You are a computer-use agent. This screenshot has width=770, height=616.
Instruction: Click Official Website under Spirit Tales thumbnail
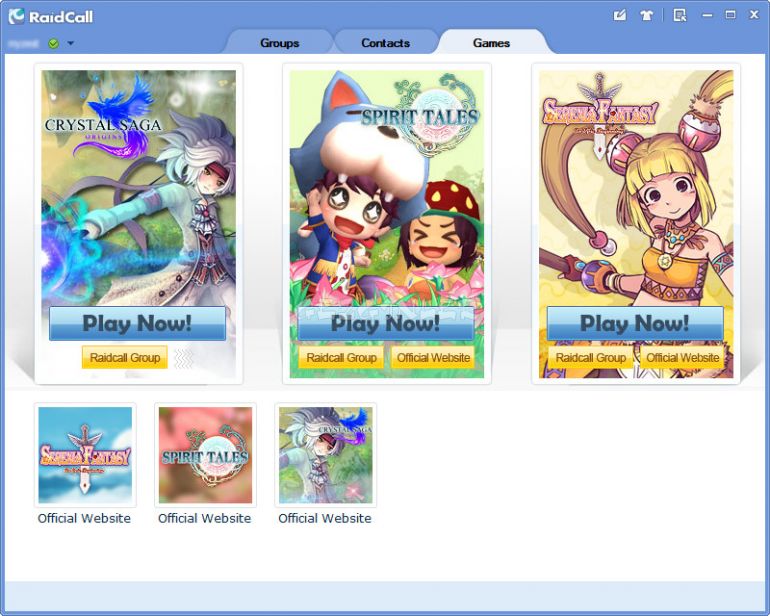(204, 518)
